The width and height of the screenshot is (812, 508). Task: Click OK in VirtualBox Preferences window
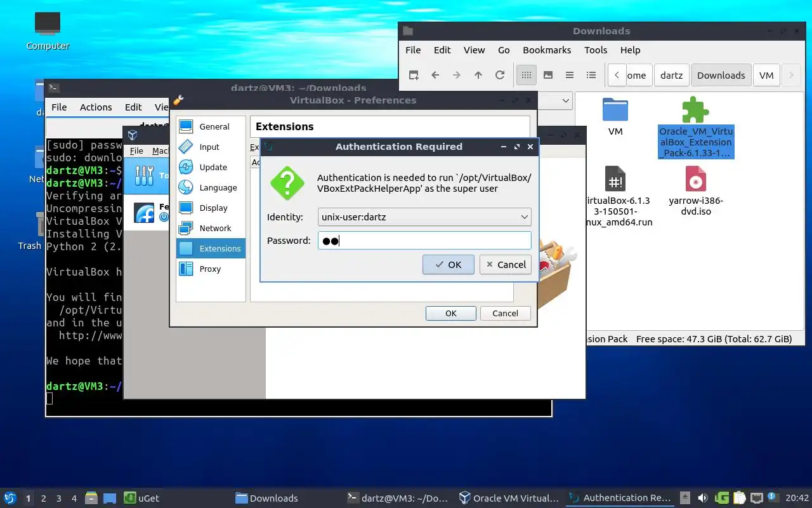click(x=451, y=313)
